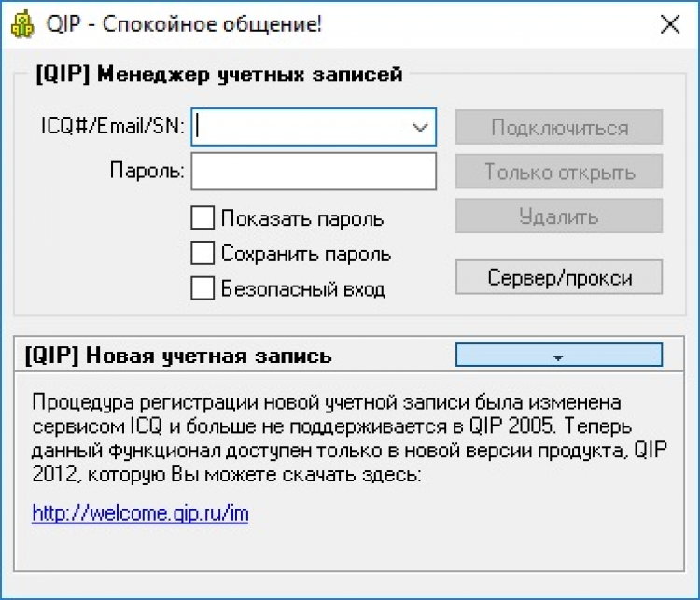Collapse the Новая учетная запись panel arrow
The width and height of the screenshot is (700, 600).
tap(559, 356)
